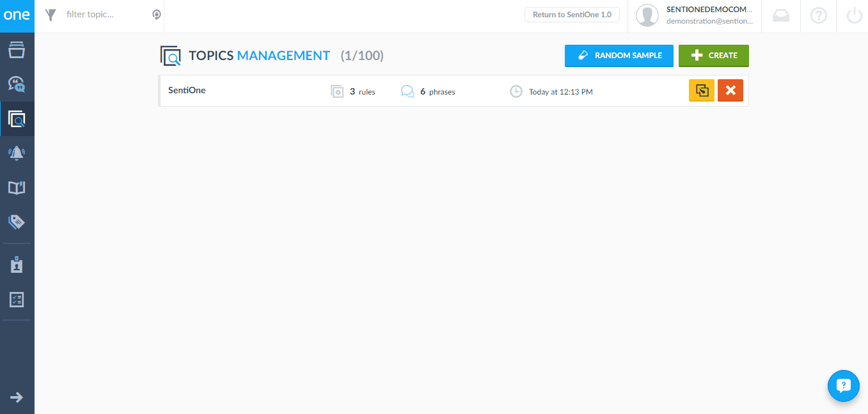
Task: Click the funnel filter icon
Action: [51, 15]
